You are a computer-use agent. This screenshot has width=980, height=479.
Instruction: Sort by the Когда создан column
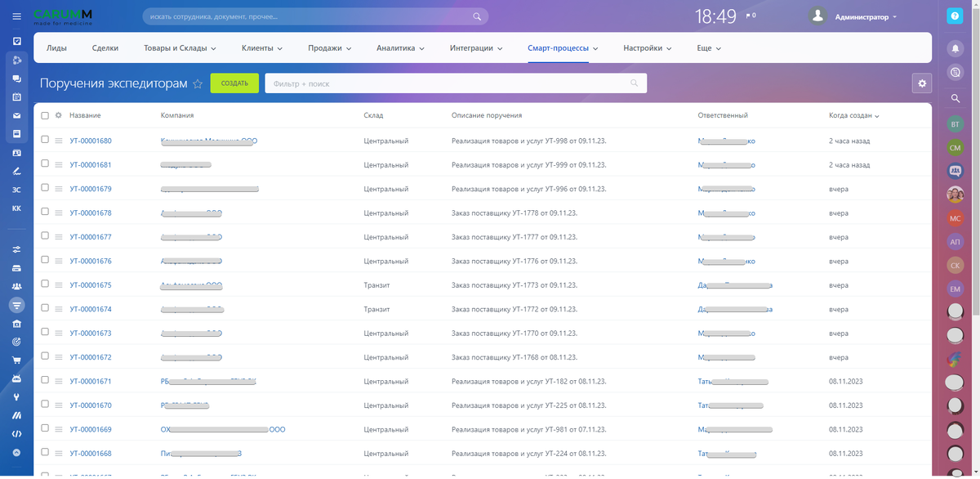tap(853, 116)
